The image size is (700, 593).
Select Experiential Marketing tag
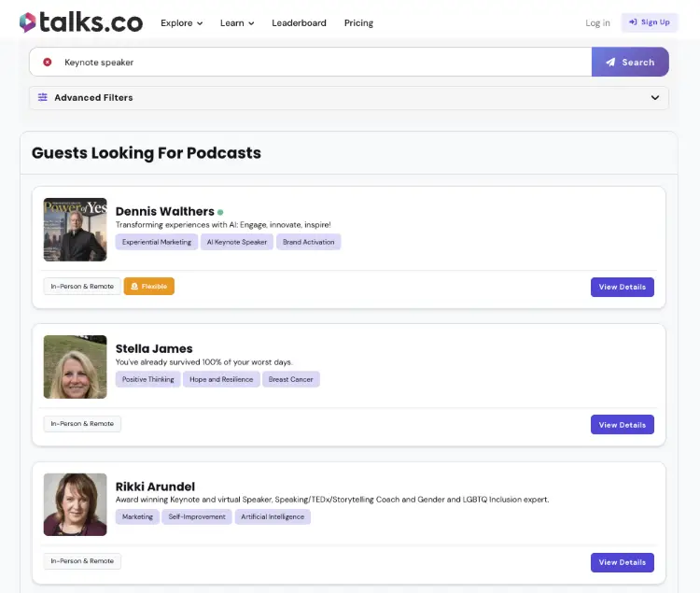(157, 242)
